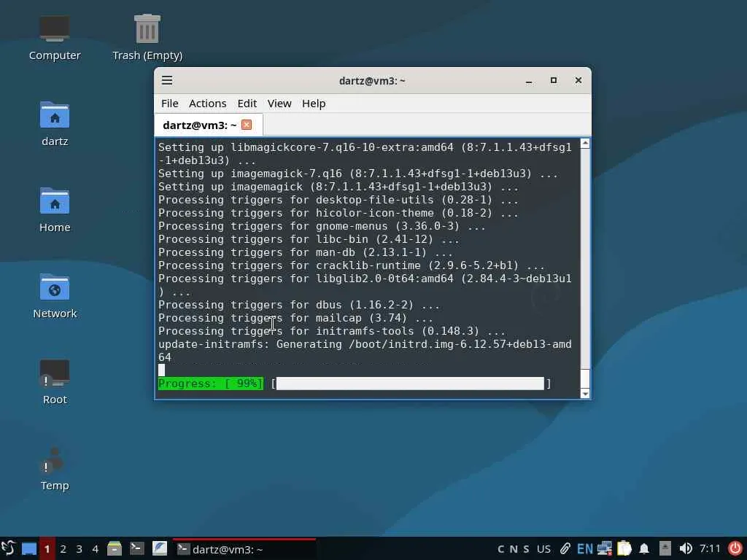
Task: Select the Root desktop icon
Action: pyautogui.click(x=55, y=382)
